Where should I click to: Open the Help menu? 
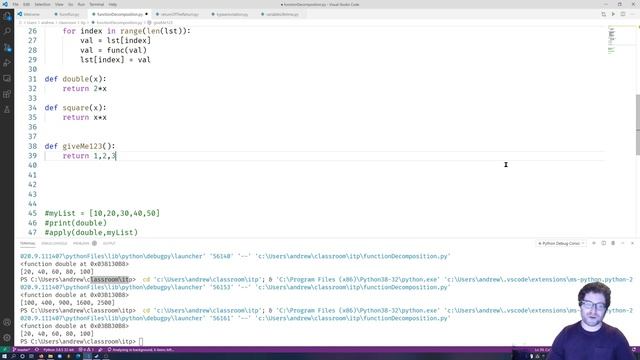113,4
